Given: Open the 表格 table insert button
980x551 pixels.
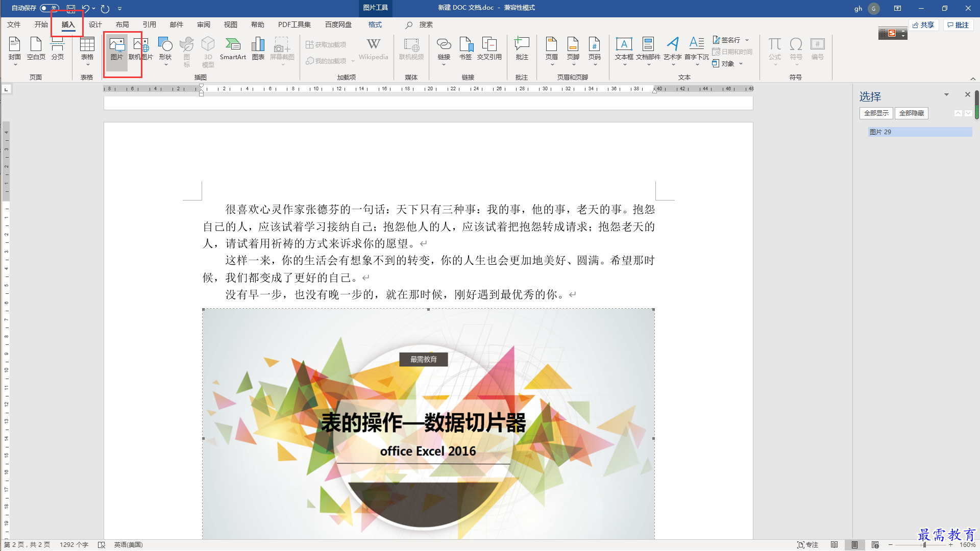Looking at the screenshot, I should tap(87, 51).
